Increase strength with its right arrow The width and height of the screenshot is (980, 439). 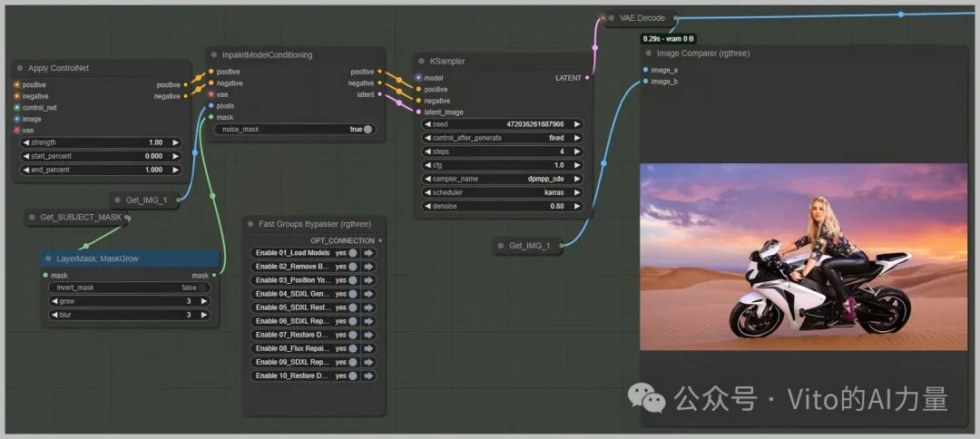pos(176,142)
